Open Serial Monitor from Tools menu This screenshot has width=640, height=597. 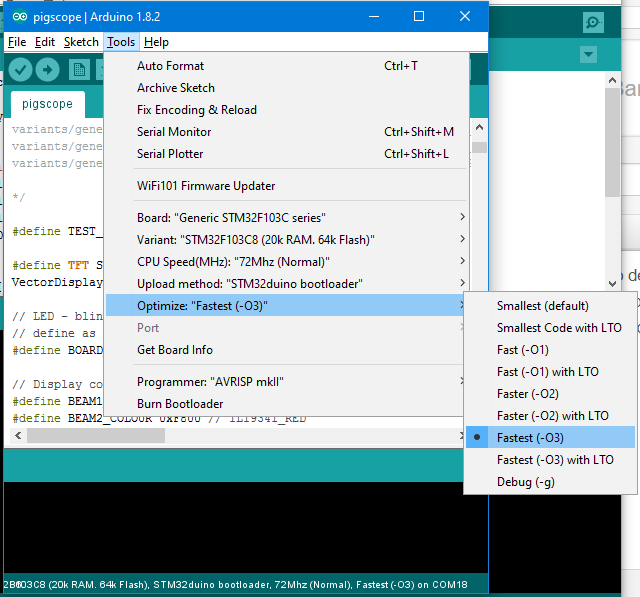pyautogui.click(x=286, y=132)
